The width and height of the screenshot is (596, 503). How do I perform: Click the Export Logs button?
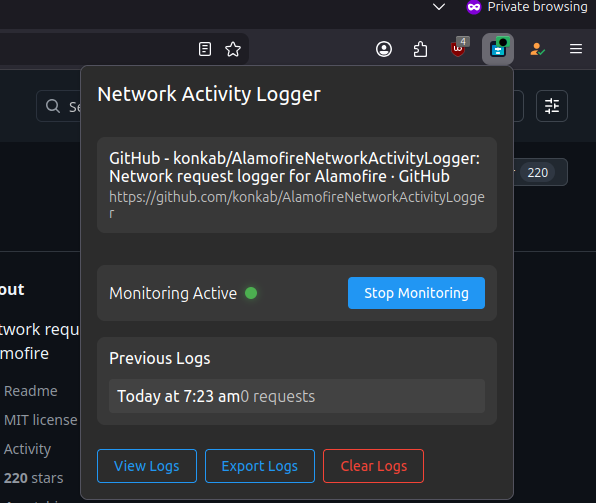pyautogui.click(x=260, y=466)
